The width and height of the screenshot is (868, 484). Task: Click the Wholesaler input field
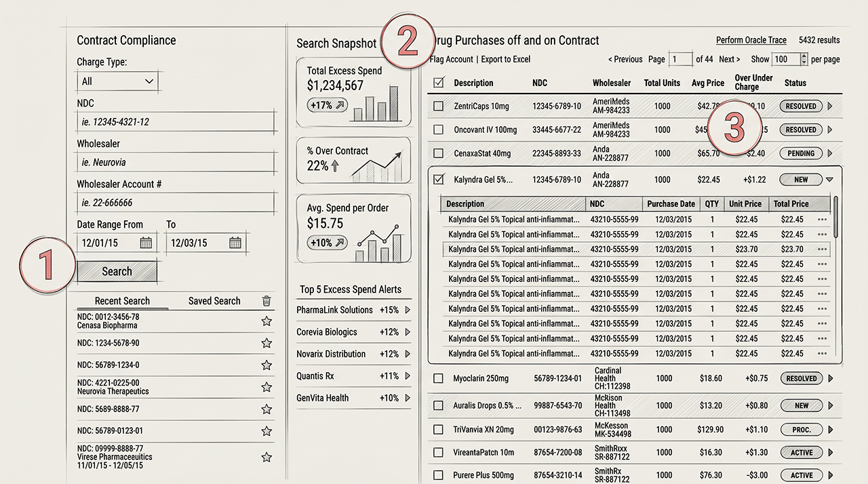tap(176, 162)
